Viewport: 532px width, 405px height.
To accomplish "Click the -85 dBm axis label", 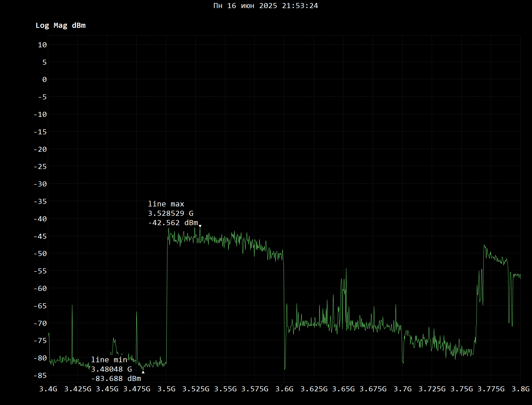I will tap(41, 375).
